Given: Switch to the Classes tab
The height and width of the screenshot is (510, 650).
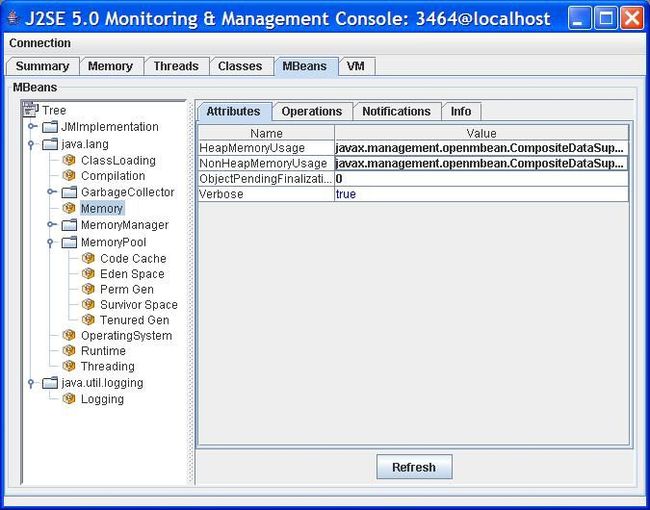Looking at the screenshot, I should pyautogui.click(x=240, y=66).
